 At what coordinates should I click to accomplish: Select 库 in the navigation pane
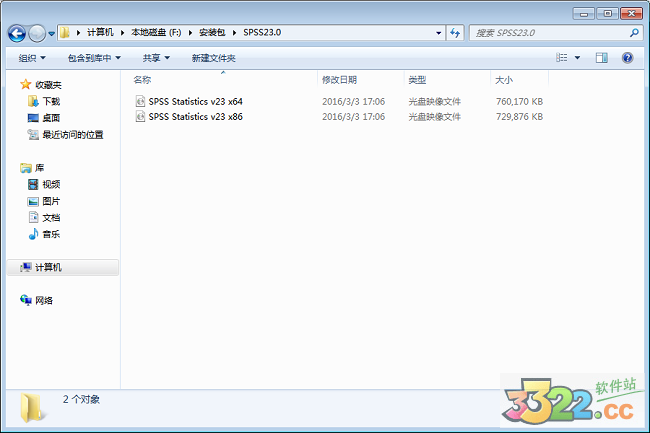[x=39, y=168]
